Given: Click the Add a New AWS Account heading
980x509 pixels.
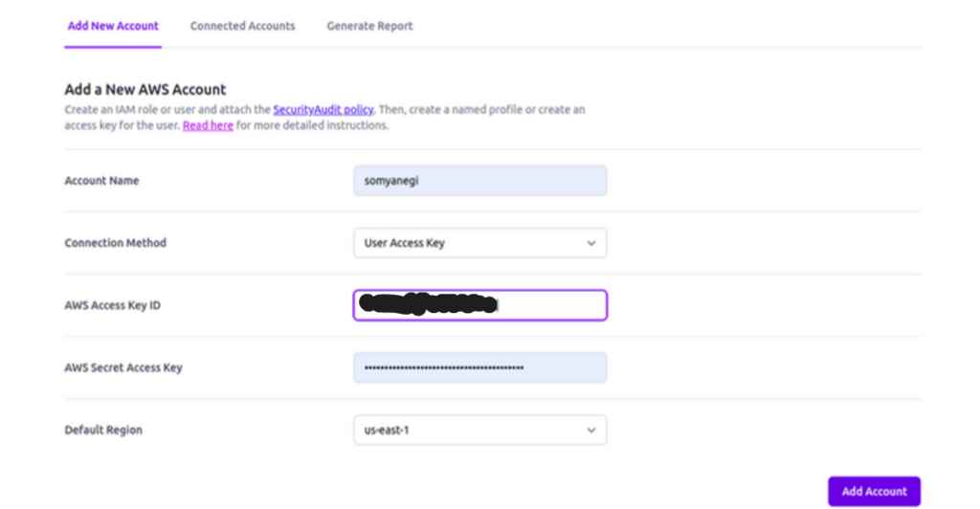Looking at the screenshot, I should coord(145,90).
